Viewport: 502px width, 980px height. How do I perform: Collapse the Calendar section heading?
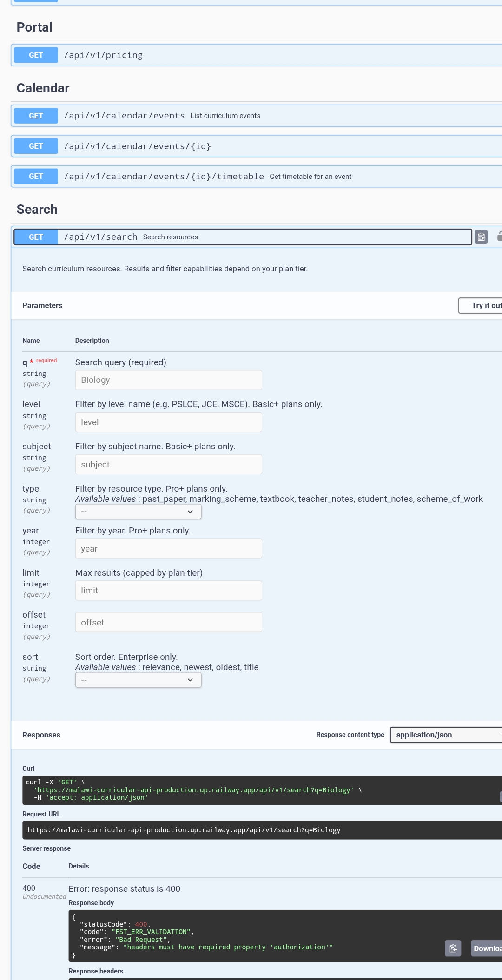click(x=43, y=88)
